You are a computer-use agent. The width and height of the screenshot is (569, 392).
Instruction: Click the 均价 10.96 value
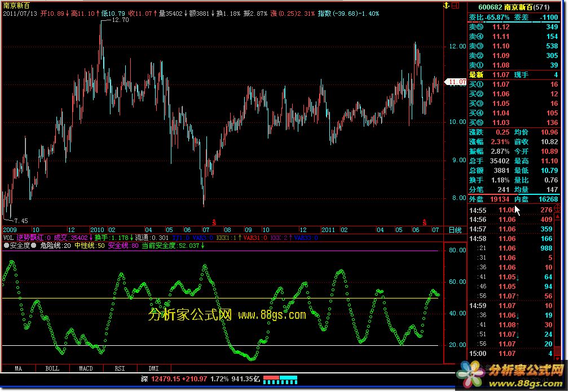point(549,132)
